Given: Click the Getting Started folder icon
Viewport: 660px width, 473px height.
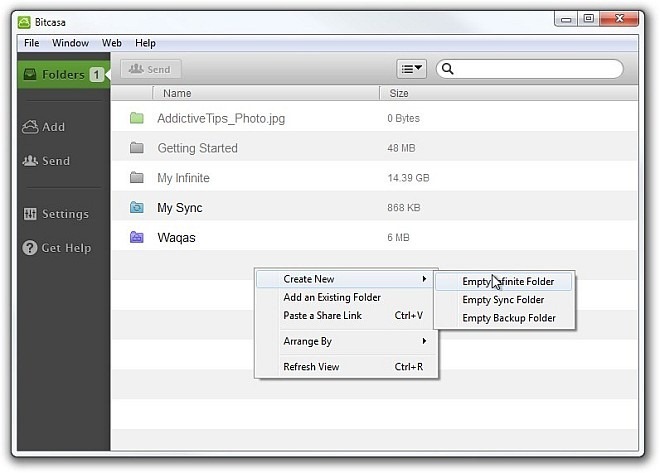Looking at the screenshot, I should pyautogui.click(x=136, y=148).
